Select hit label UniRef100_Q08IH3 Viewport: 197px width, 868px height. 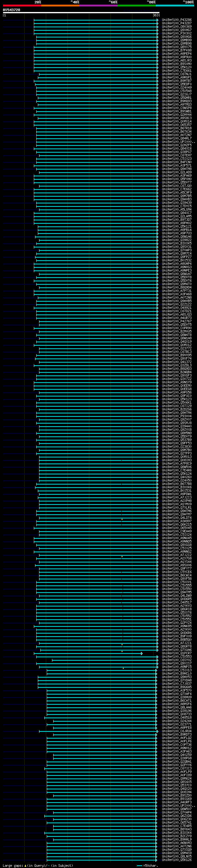tap(176, 460)
